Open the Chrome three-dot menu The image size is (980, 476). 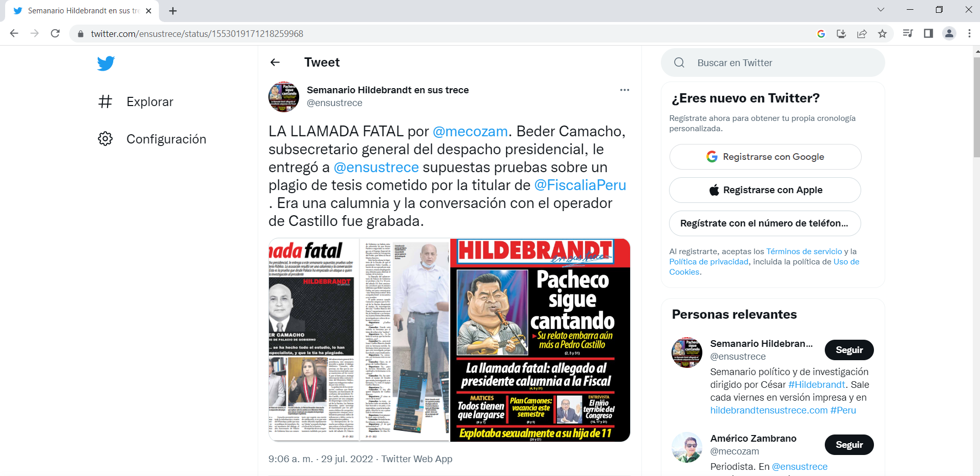click(969, 34)
